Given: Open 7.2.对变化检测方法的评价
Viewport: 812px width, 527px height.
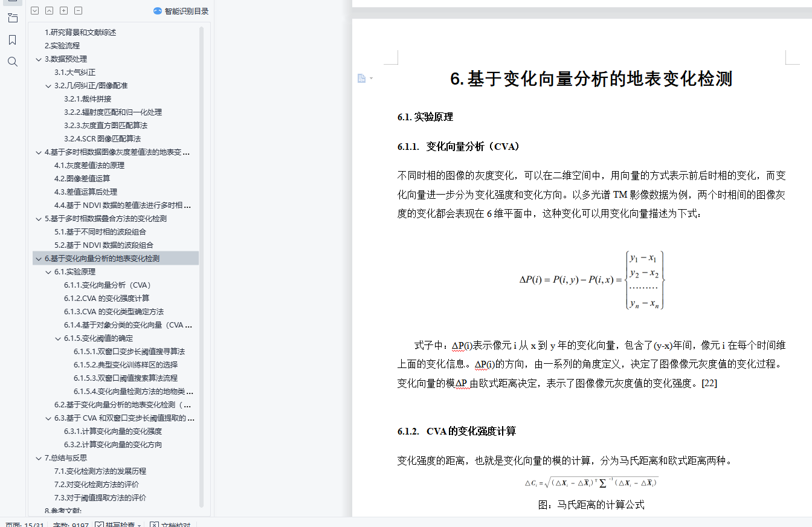Looking at the screenshot, I should click(x=97, y=485).
